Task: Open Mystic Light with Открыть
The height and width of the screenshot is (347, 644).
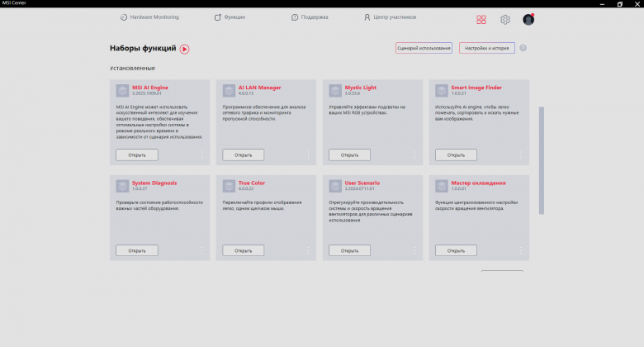Action: point(349,155)
